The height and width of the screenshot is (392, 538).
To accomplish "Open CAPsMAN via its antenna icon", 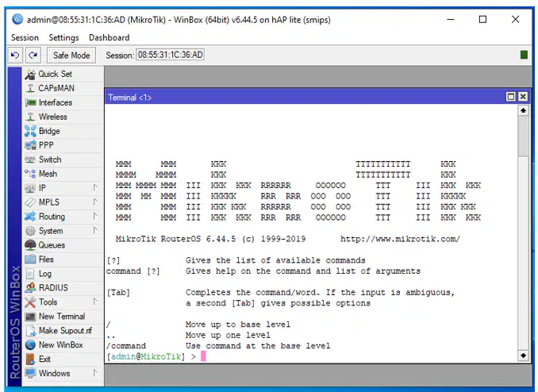I will pyautogui.click(x=30, y=88).
